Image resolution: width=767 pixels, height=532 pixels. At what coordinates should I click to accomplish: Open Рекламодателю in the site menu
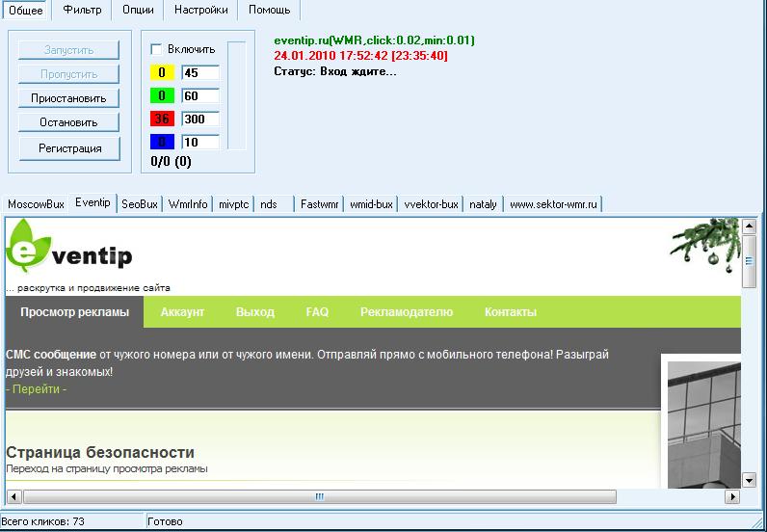point(407,311)
